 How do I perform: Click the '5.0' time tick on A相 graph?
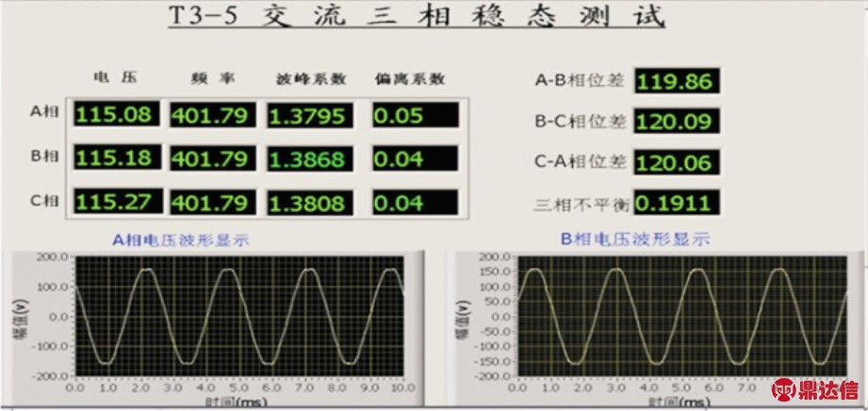click(x=239, y=386)
